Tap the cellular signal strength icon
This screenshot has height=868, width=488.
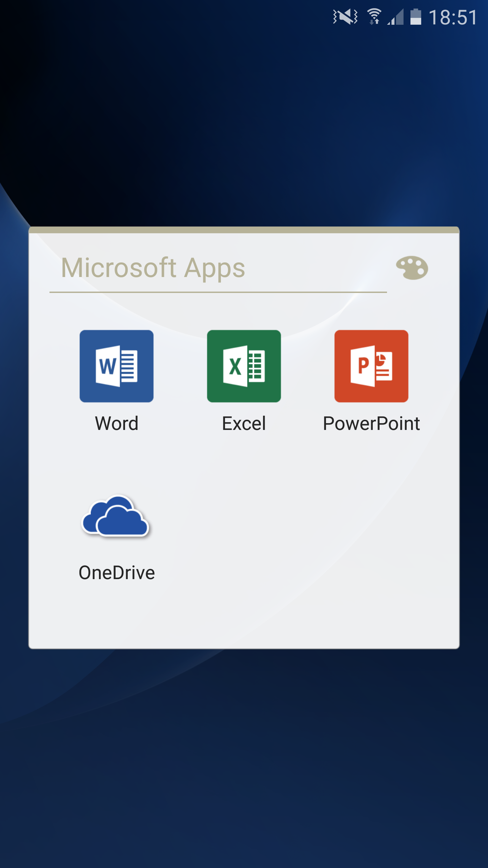(395, 17)
